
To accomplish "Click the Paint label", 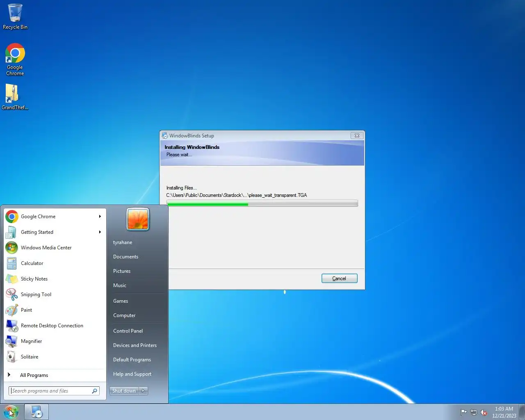I will coord(26,310).
